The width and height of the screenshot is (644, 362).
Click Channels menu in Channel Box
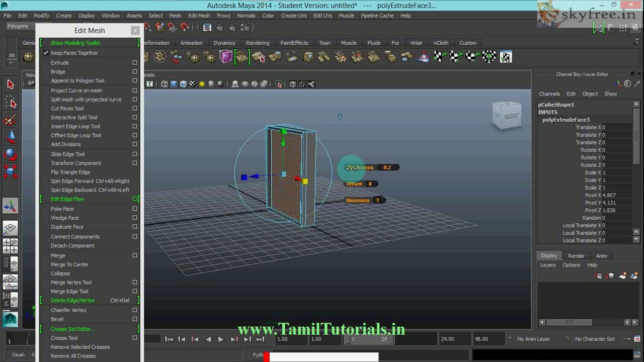(x=549, y=94)
